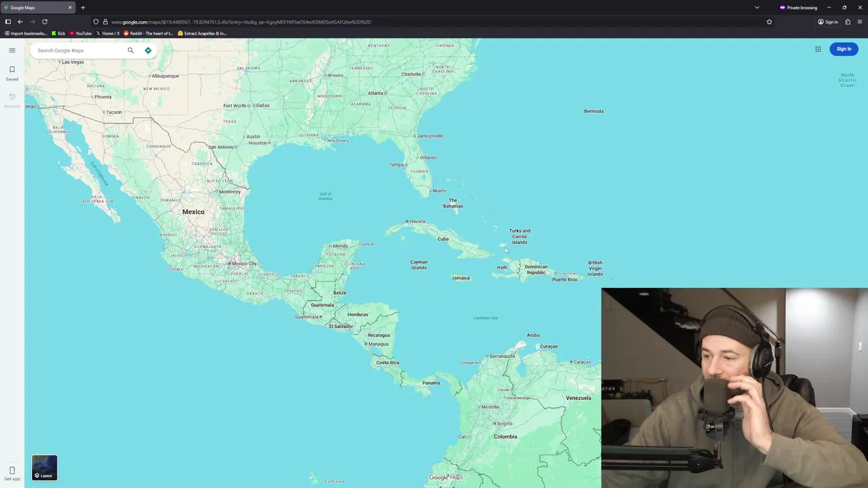868x488 pixels.
Task: Bookmark this page with the star icon
Action: pyautogui.click(x=769, y=22)
